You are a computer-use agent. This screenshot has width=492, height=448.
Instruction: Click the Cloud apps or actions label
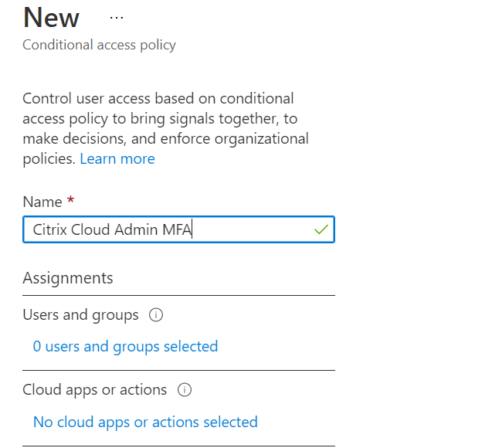95,390
